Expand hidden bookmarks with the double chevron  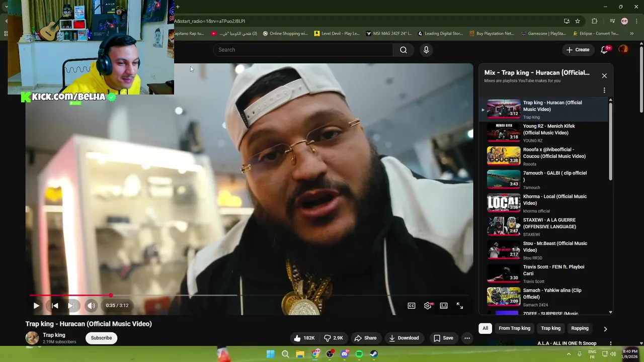[x=632, y=34]
